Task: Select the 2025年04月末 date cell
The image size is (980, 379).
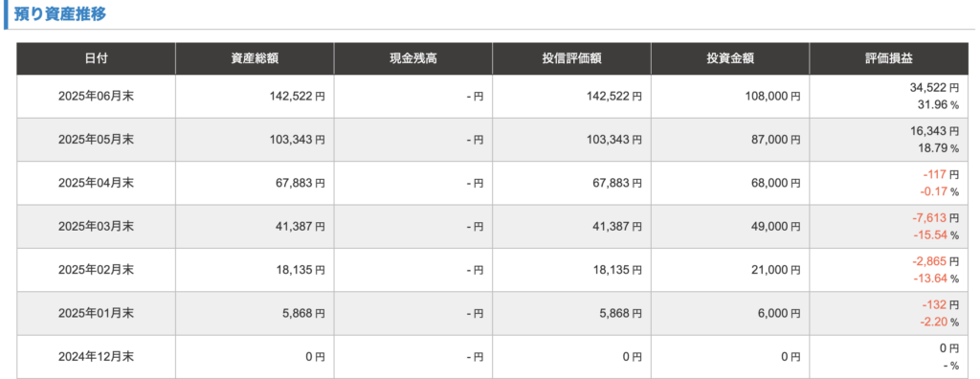Action: click(x=96, y=183)
